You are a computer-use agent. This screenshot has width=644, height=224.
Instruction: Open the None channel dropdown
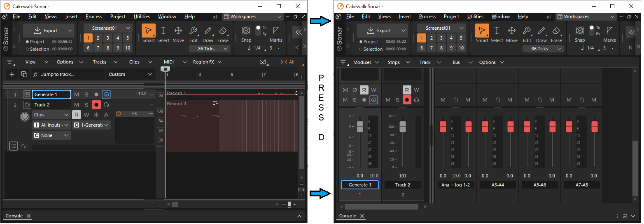click(x=51, y=135)
